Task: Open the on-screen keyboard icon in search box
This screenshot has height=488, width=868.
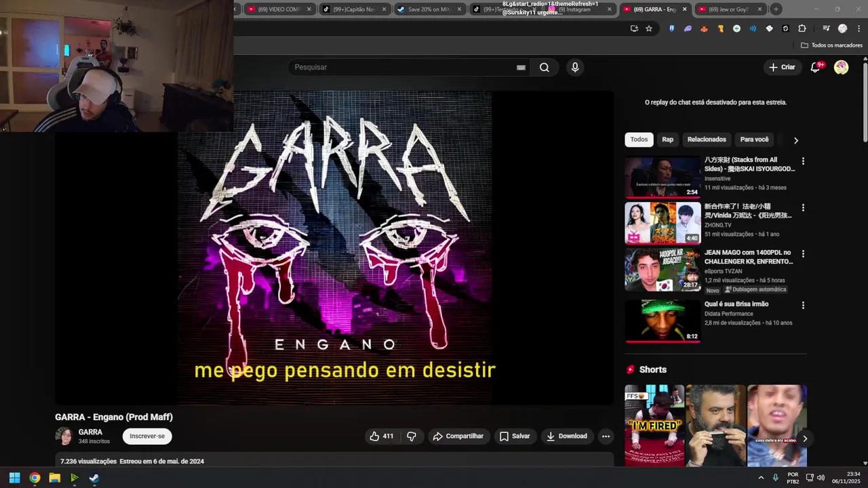Action: coord(521,67)
